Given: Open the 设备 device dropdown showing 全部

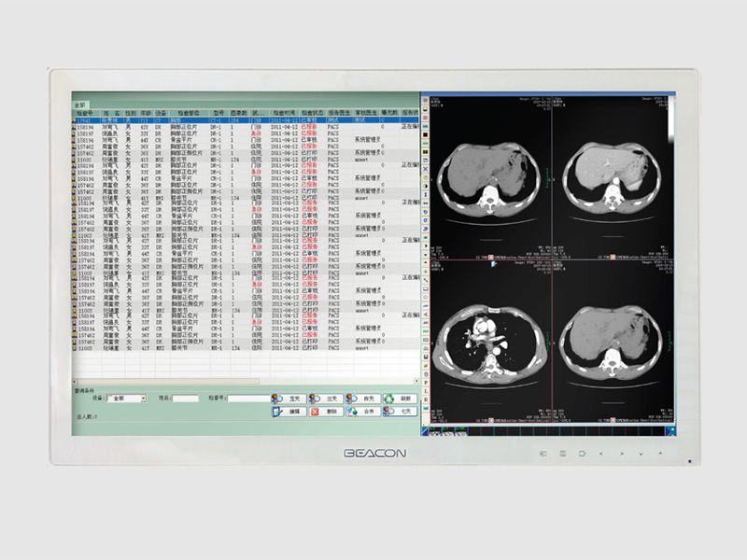Looking at the screenshot, I should pos(127,399).
